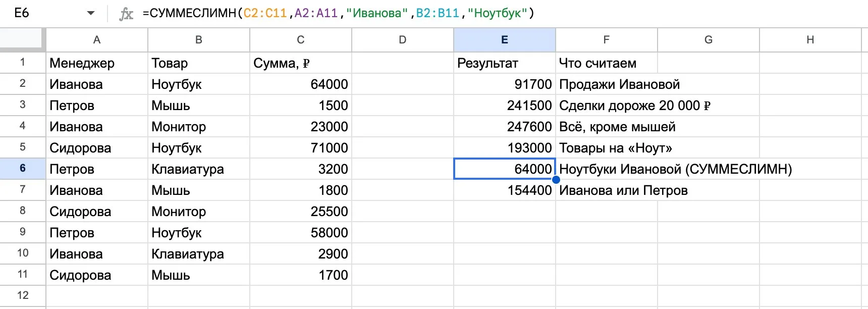Click 'Мышь' in row 11
Image resolution: width=868 pixels, height=309 pixels.
199,275
